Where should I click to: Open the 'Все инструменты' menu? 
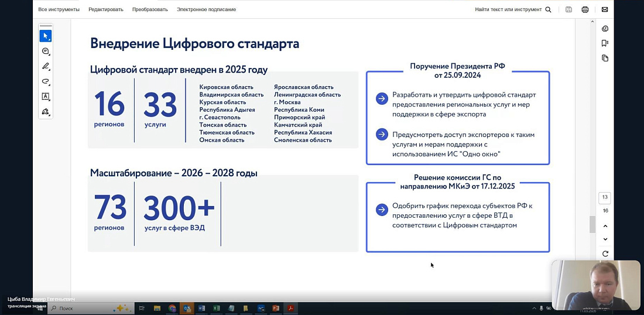(59, 9)
